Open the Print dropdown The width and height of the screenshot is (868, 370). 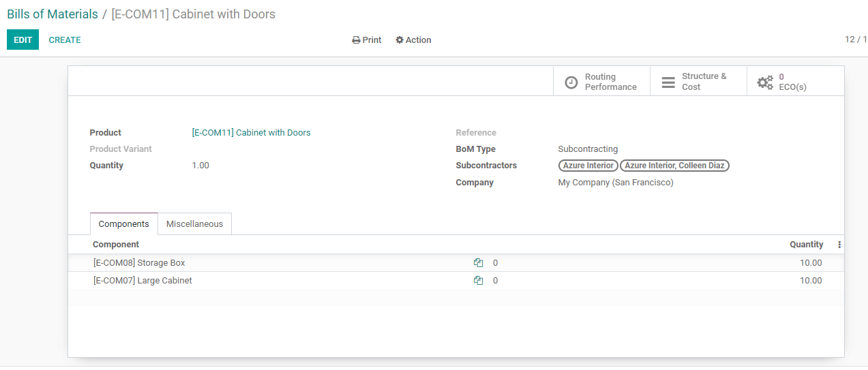[367, 40]
